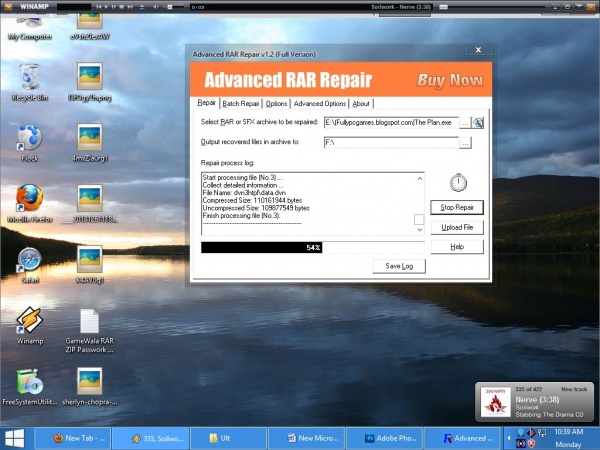Click the Winamp eject/open file button

(x=142, y=7)
